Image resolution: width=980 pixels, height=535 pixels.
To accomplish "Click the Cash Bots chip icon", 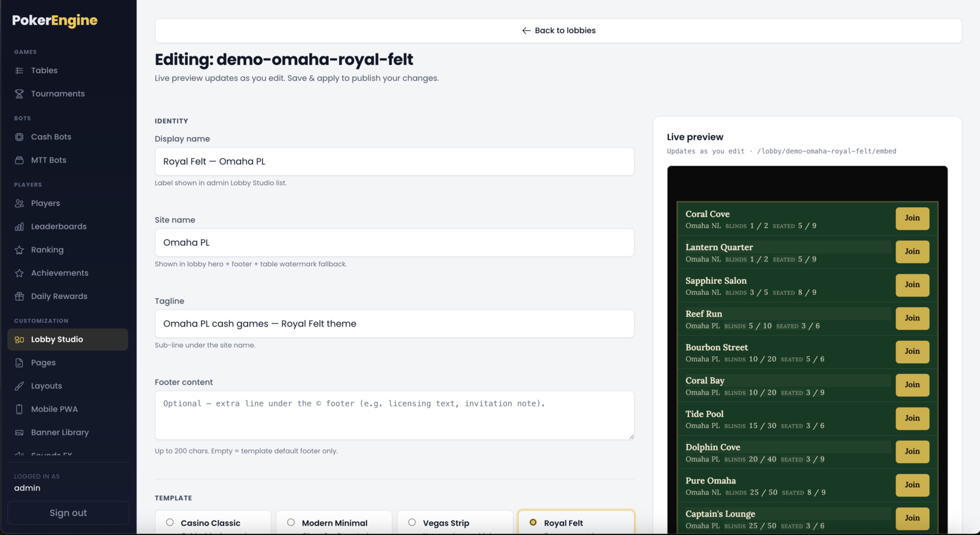I will (x=19, y=137).
